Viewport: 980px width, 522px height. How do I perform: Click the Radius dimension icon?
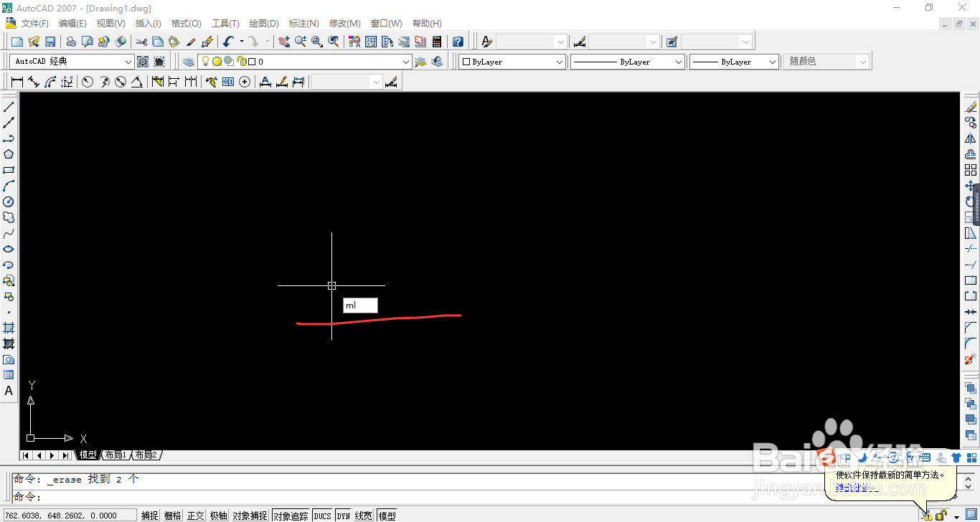point(88,82)
